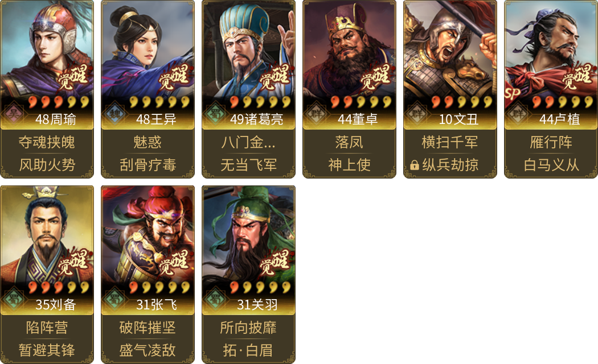
Task: Click the Wu faction badge on 周瑜's card
Action: click(x=14, y=113)
